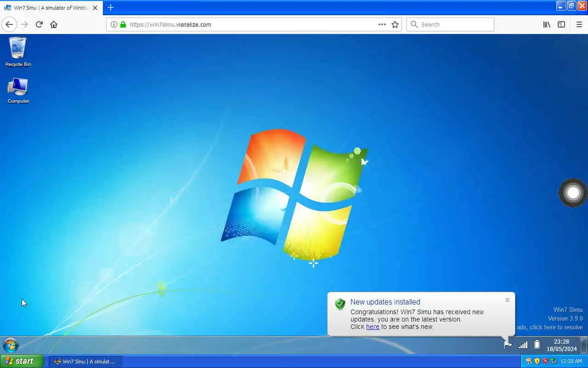Click the green padlock in address bar

123,24
